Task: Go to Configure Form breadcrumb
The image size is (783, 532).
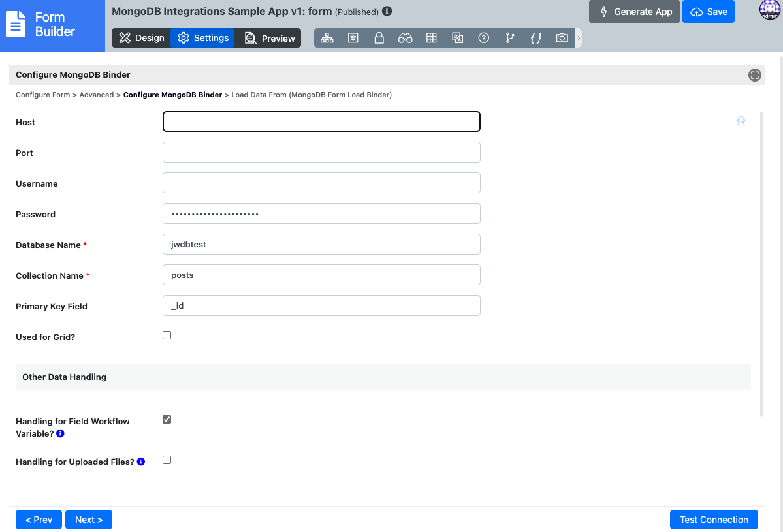Action: point(43,95)
